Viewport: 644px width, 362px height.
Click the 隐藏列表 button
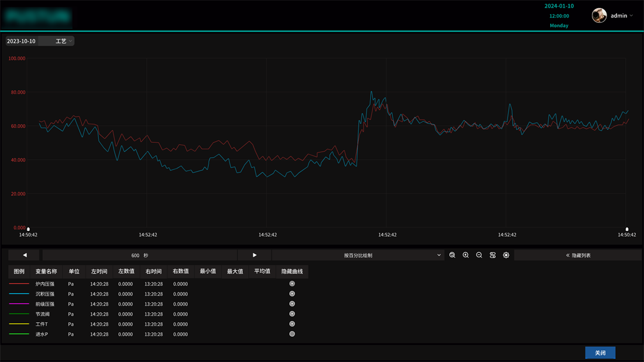pos(578,255)
